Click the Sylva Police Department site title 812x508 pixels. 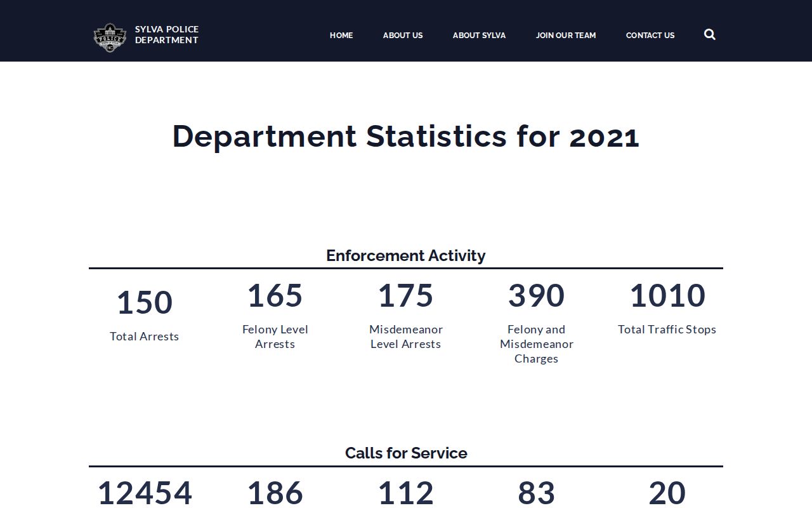(167, 34)
